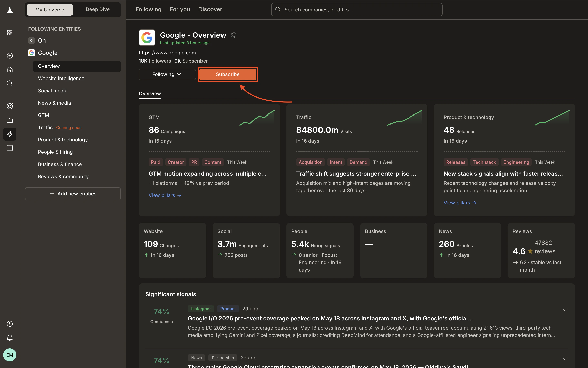Image resolution: width=588 pixels, height=368 pixels.
Task: Click the Acquisition tag in Traffic card
Action: (x=311, y=162)
